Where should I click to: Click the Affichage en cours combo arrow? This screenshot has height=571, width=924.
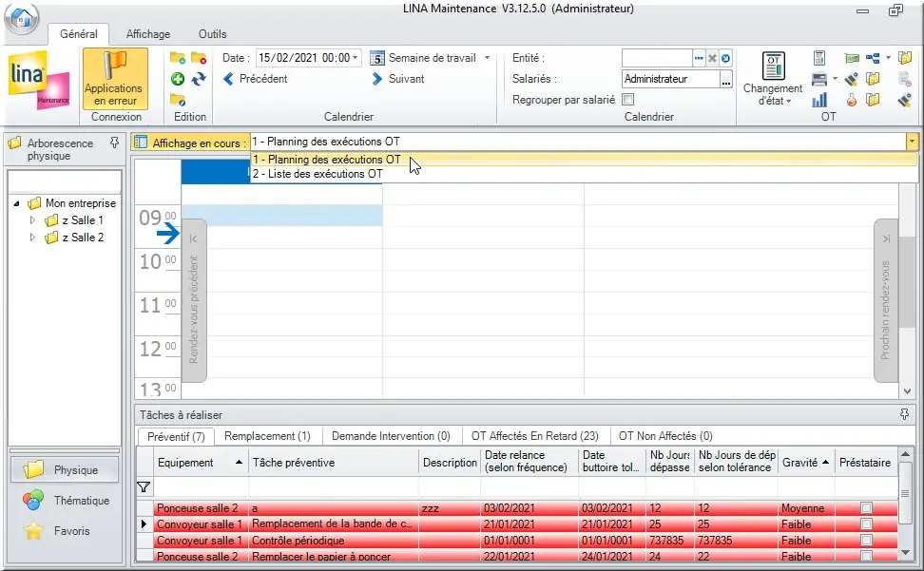point(912,142)
